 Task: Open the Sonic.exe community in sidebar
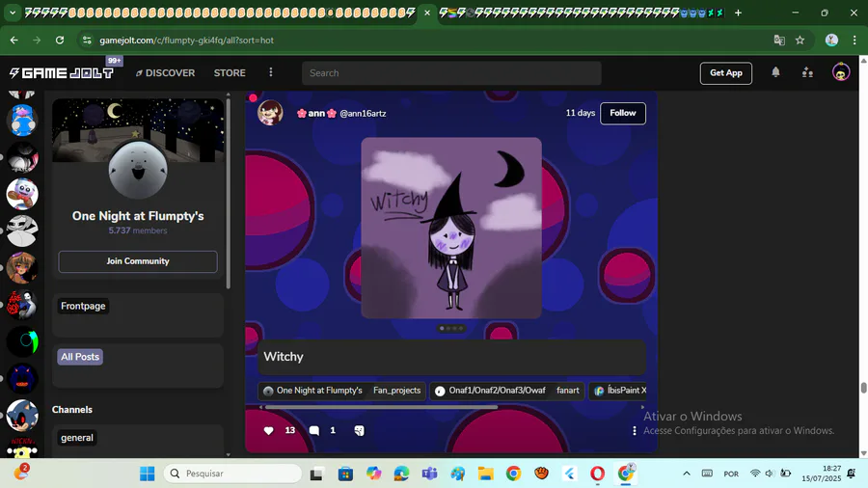coord(22,415)
